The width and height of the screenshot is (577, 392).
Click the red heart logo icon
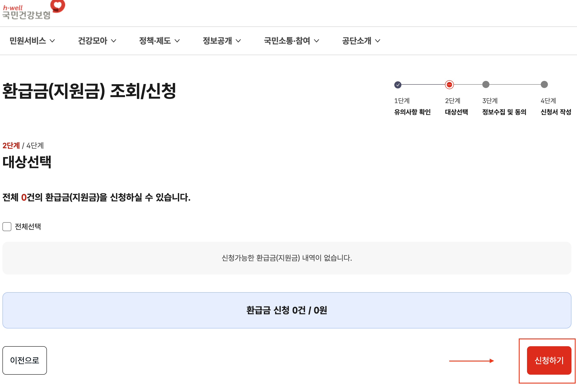pyautogui.click(x=58, y=6)
